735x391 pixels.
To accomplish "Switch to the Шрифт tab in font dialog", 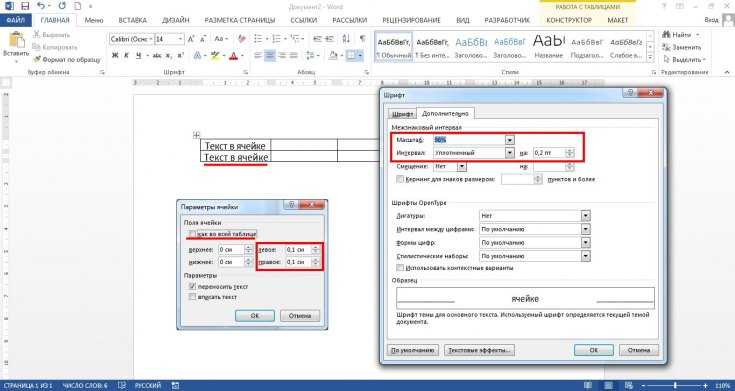I will coord(402,114).
